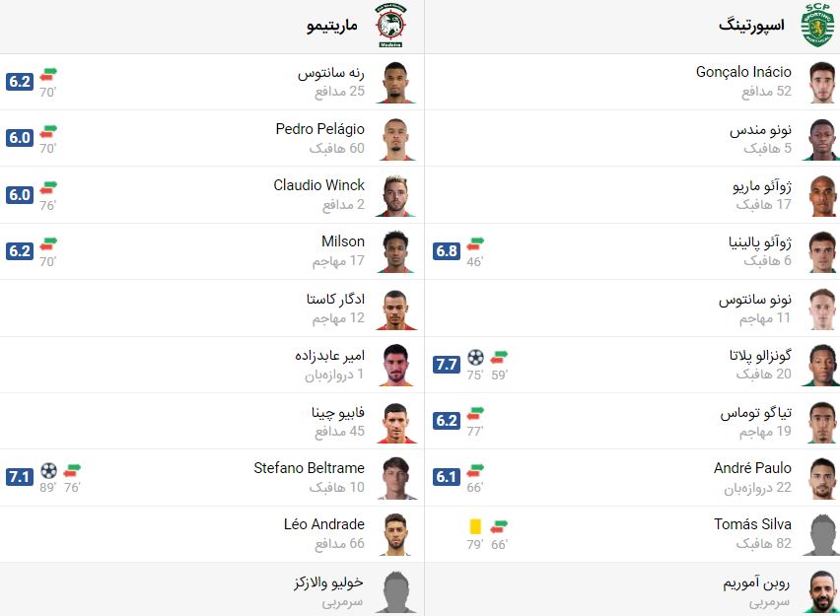Image resolution: width=840 pixels, height=616 pixels.
Task: Click the substitution arrows icon beside Claudio Winck
Action: 48,186
